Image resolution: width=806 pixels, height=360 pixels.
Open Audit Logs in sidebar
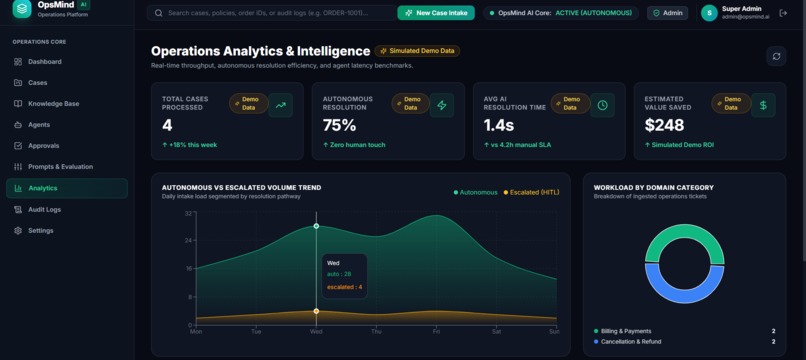tap(67, 210)
